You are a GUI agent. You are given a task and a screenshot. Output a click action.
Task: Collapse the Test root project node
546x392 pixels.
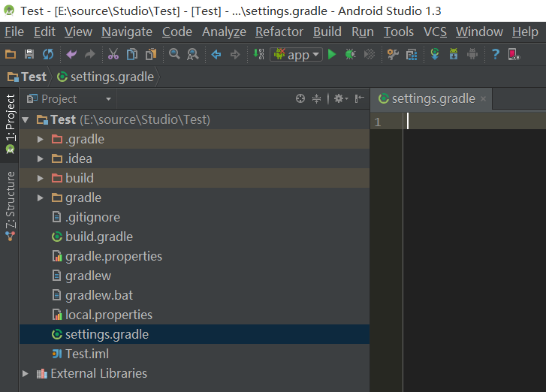[26, 120]
